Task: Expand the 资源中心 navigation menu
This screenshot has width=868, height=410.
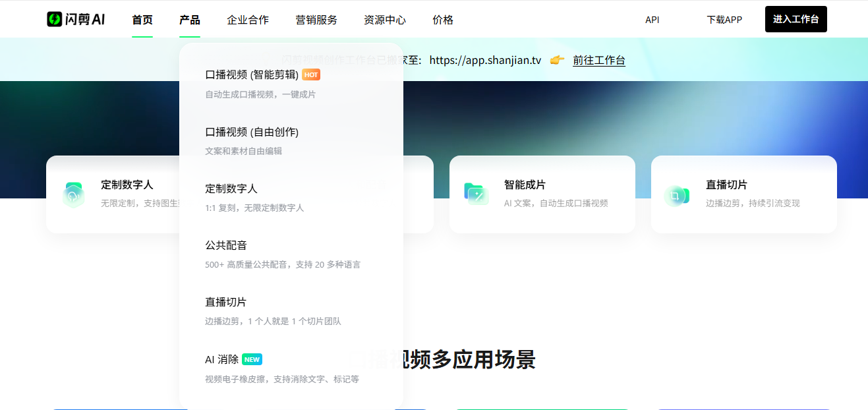Action: click(385, 20)
